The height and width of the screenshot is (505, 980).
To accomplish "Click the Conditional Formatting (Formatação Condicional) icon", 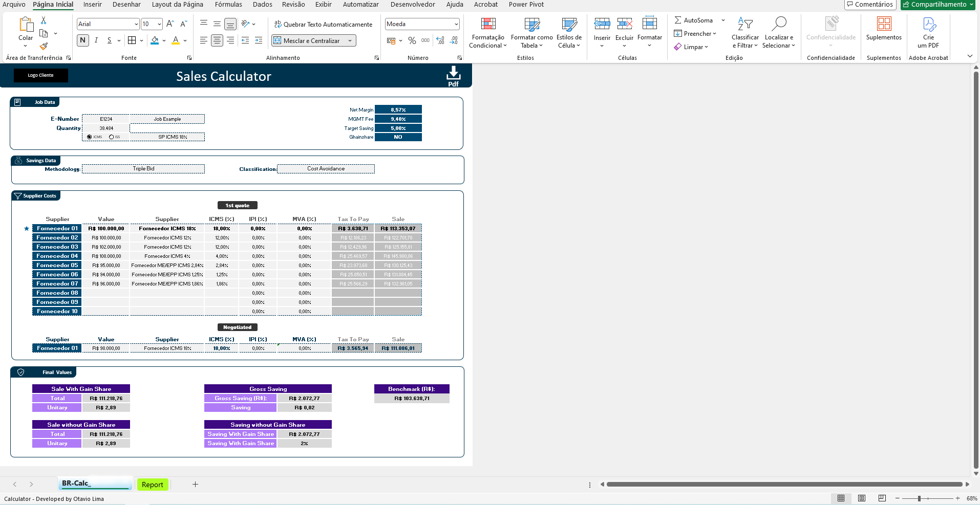I will pyautogui.click(x=488, y=24).
